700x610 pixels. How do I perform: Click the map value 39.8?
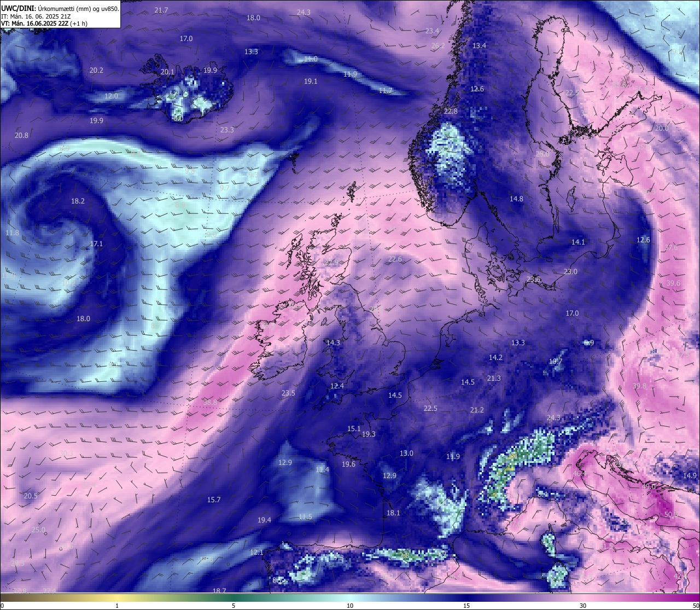[639, 386]
